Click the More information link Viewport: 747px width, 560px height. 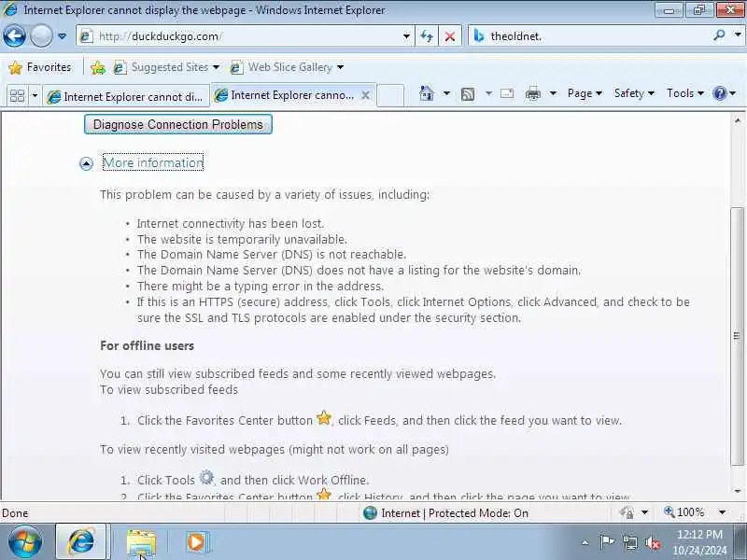tap(153, 162)
